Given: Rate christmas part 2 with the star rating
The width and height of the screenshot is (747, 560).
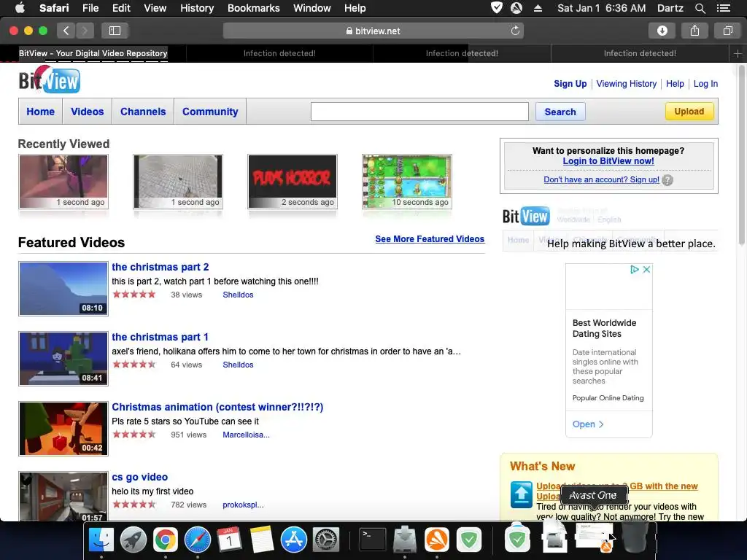Looking at the screenshot, I should pyautogui.click(x=134, y=295).
